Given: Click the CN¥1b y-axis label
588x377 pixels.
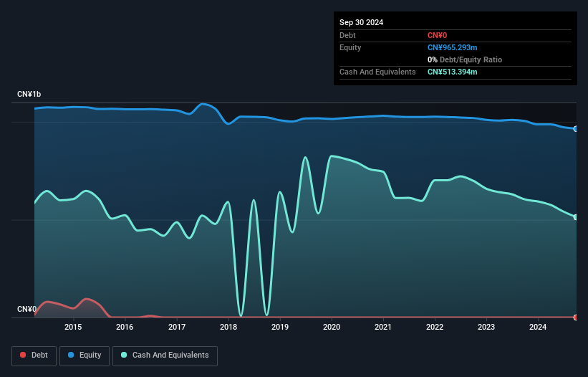Looking at the screenshot, I should click(29, 94).
